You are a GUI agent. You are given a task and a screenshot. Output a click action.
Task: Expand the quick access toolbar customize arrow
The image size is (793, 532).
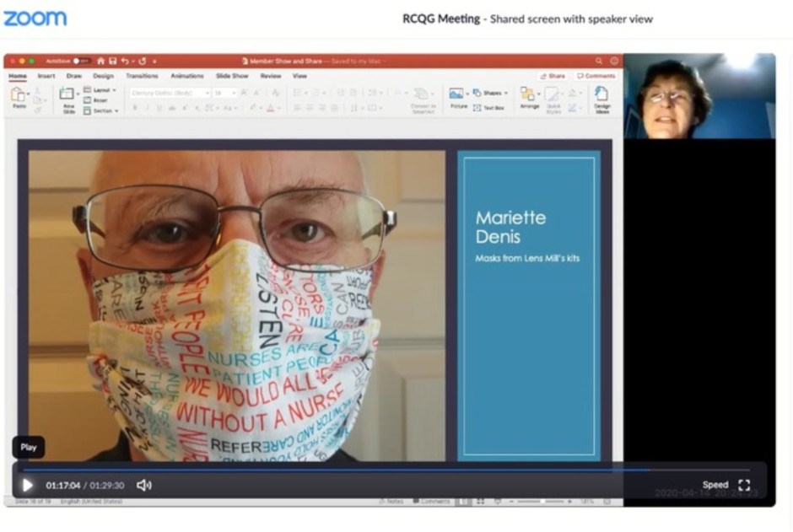coord(154,62)
